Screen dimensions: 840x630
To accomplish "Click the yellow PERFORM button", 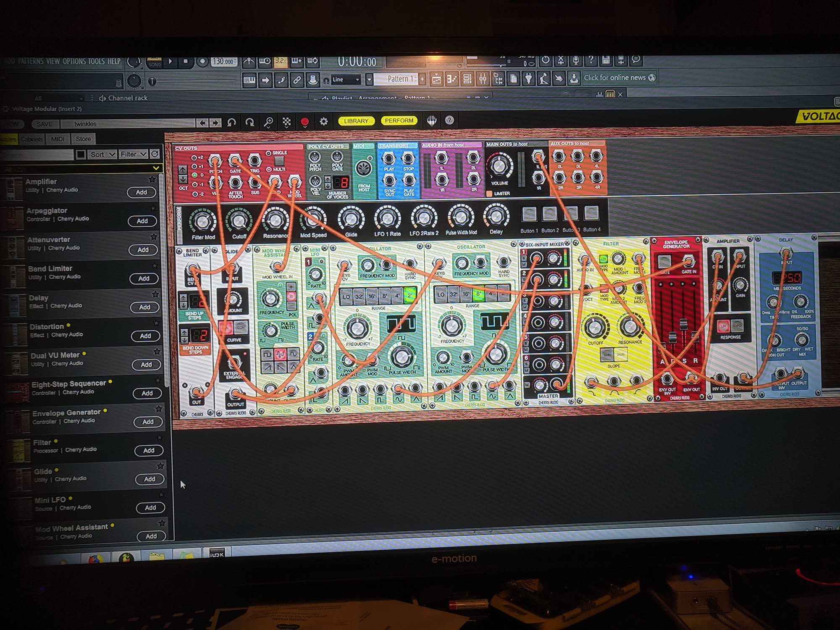I will coord(399,121).
